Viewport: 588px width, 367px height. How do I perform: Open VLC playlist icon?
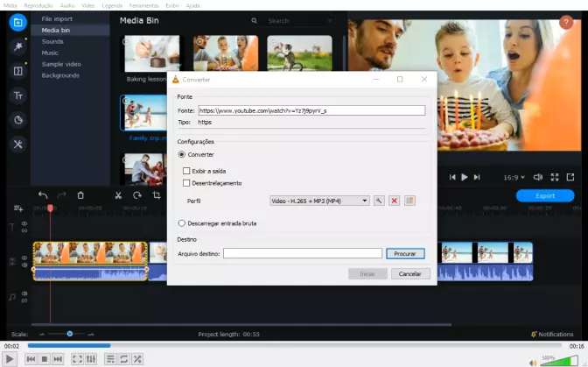(110, 359)
